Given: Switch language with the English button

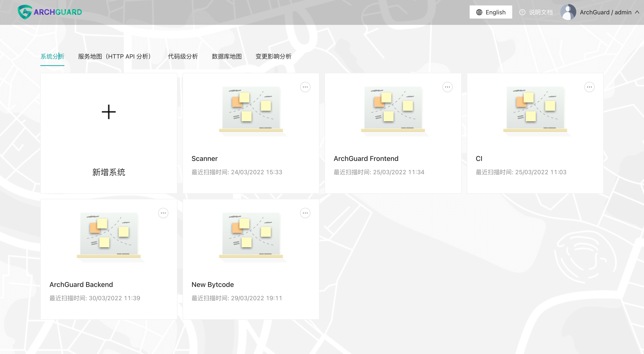Looking at the screenshot, I should click(x=490, y=12).
